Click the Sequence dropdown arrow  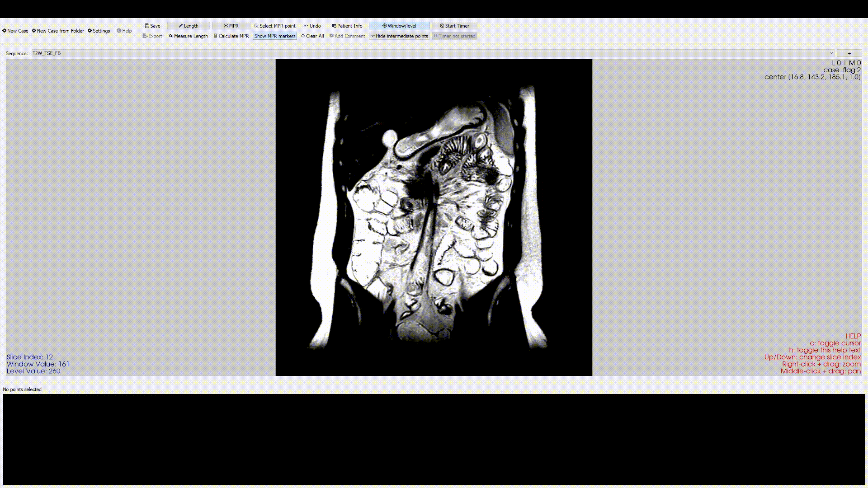(x=831, y=53)
